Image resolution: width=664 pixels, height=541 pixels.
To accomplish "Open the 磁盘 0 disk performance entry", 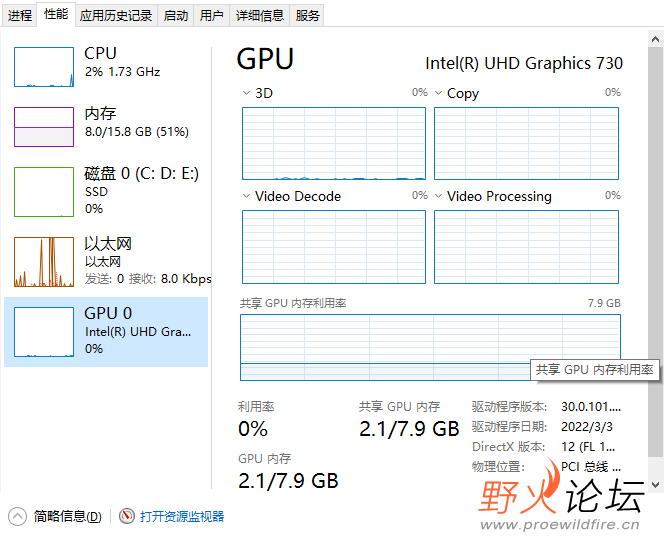I will click(106, 191).
